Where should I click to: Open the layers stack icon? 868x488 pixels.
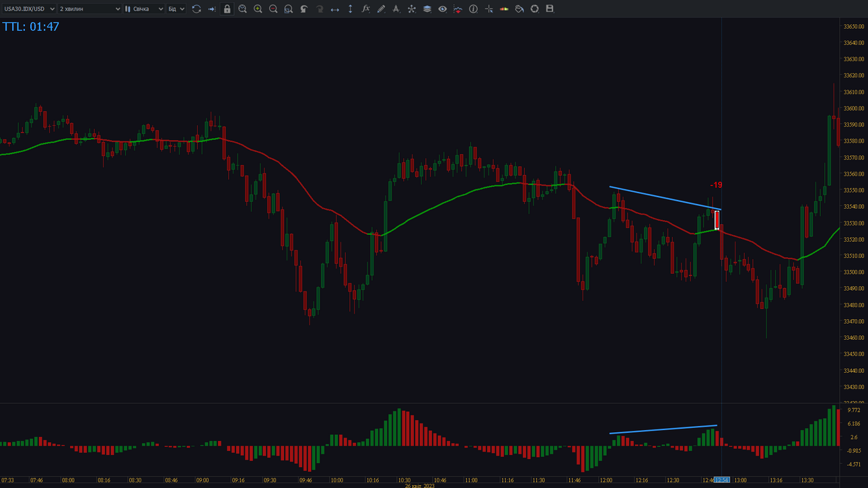[427, 9]
